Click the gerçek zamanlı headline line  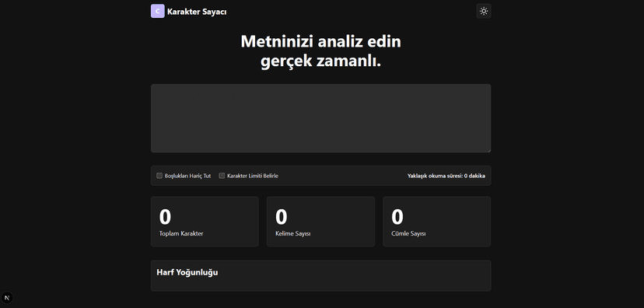point(320,61)
